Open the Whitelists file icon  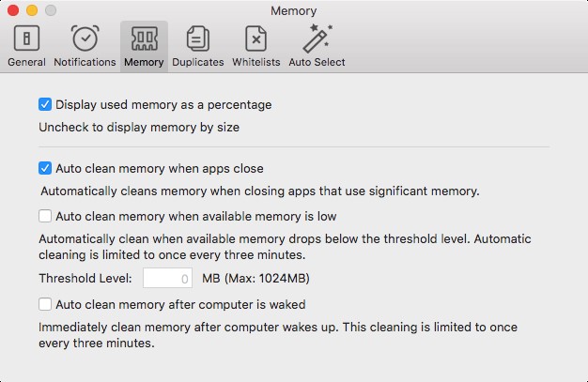(x=255, y=38)
